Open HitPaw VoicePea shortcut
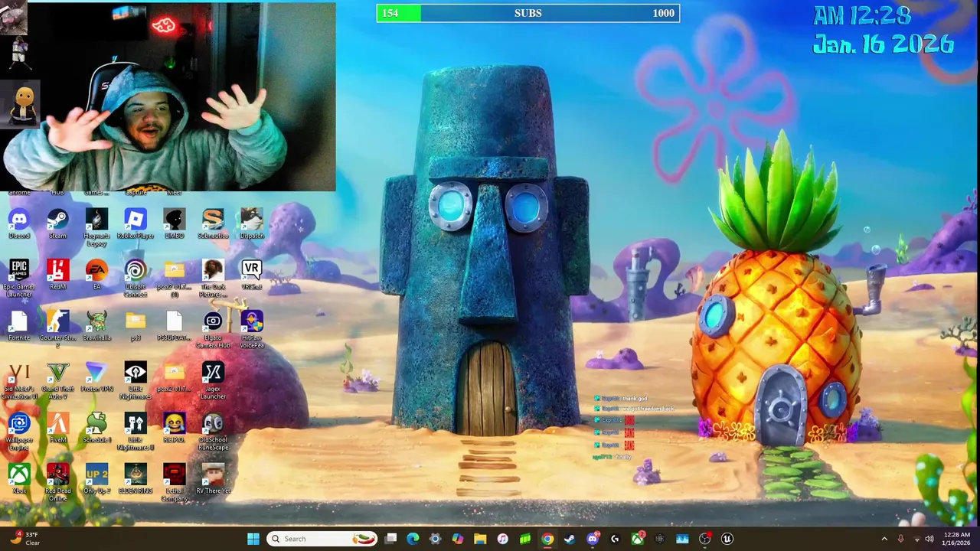Image resolution: width=980 pixels, height=551 pixels. (252, 329)
